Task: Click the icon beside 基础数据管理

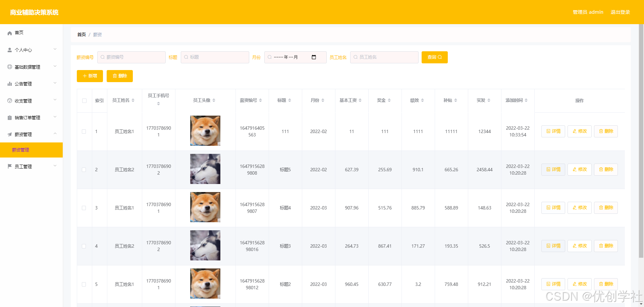Action: coord(10,67)
